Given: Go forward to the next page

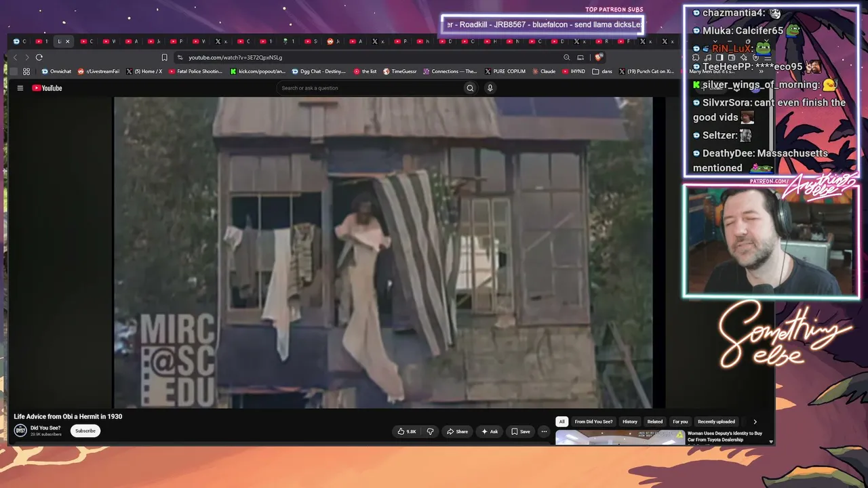Looking at the screenshot, I should pos(27,58).
